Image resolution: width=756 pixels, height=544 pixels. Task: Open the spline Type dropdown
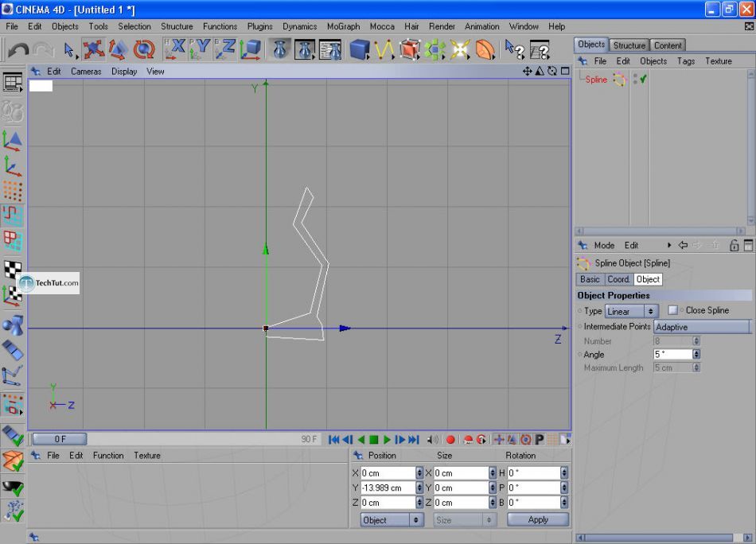click(631, 311)
